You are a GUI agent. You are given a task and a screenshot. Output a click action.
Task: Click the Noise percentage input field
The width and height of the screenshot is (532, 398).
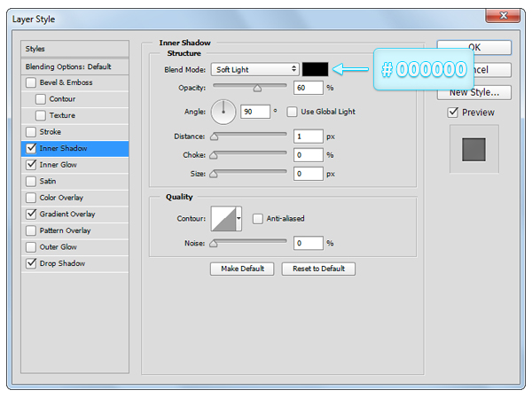[x=309, y=243]
